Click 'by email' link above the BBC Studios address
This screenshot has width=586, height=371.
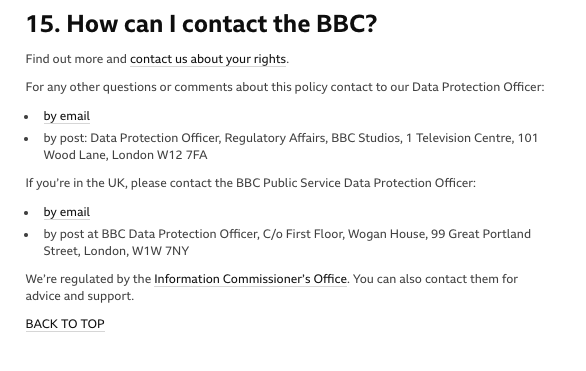pyautogui.click(x=67, y=116)
